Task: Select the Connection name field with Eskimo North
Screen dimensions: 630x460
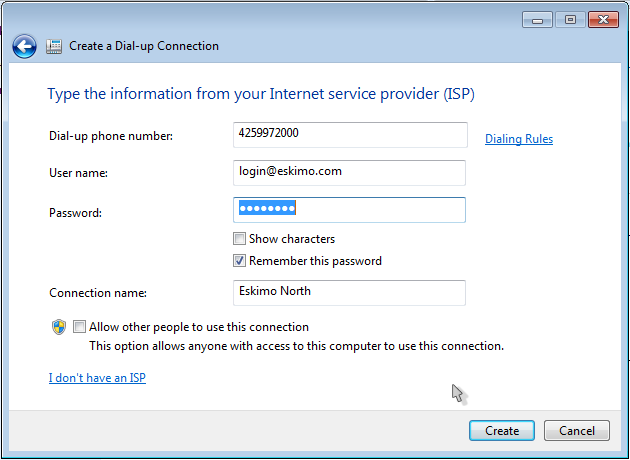Action: pos(349,293)
